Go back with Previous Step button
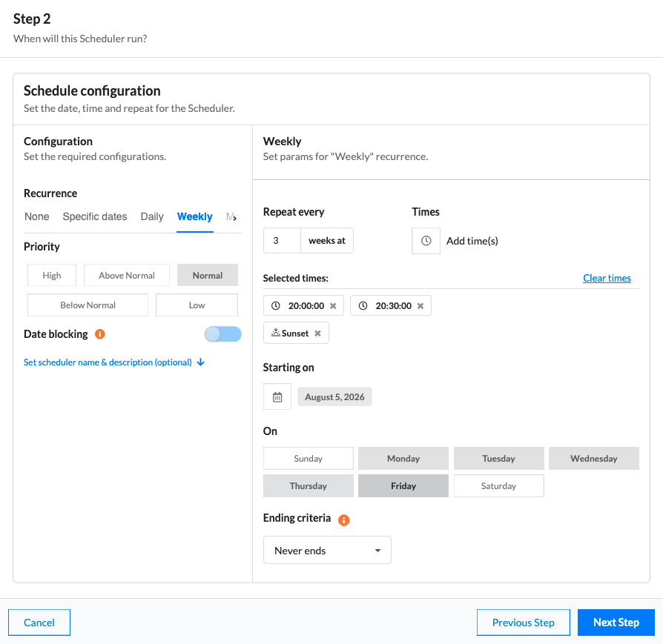This screenshot has width=663, height=644. click(524, 623)
